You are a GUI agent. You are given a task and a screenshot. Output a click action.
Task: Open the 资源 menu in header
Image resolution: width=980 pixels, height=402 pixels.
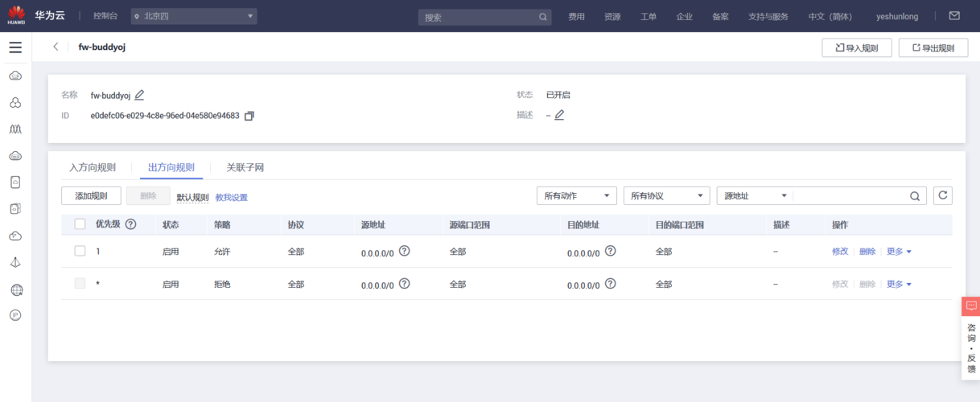tap(612, 16)
